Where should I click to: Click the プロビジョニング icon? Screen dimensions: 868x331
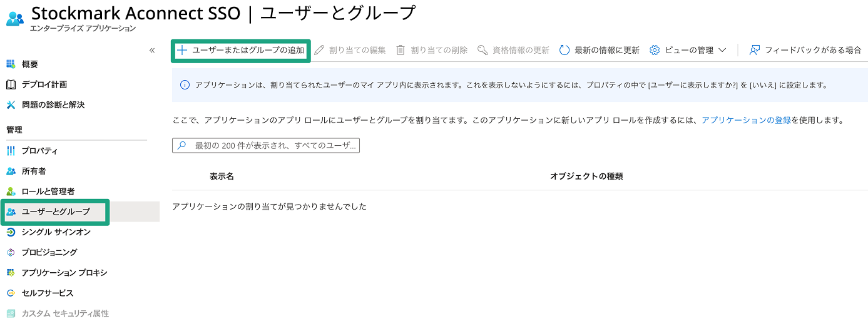pyautogui.click(x=11, y=252)
